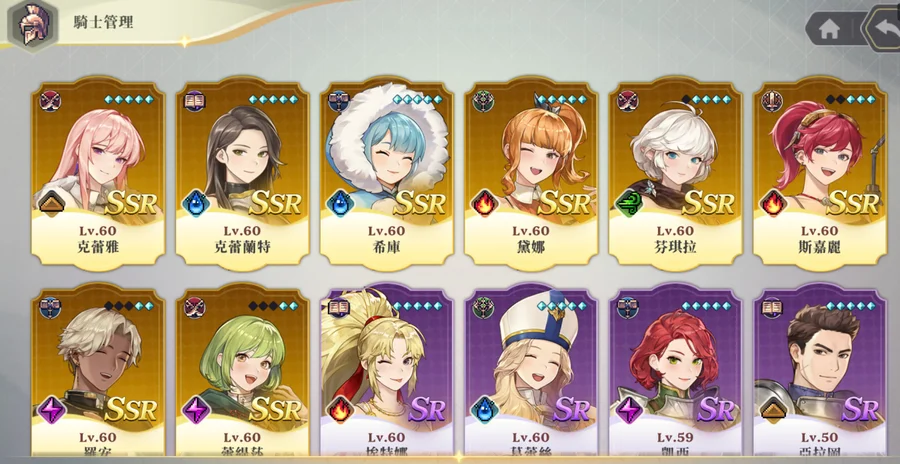Click the knight helmet icon beside 騎士管理
The width and height of the screenshot is (900, 464).
32,24
